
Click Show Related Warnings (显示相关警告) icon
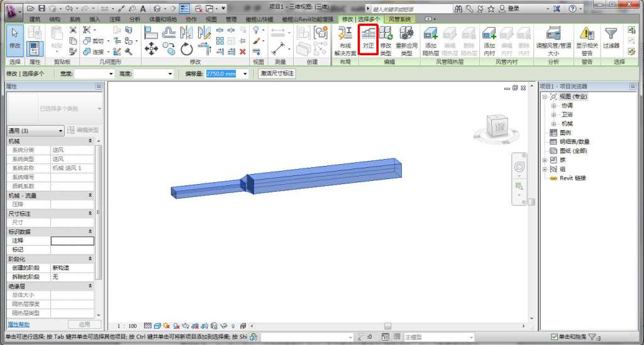[587, 41]
